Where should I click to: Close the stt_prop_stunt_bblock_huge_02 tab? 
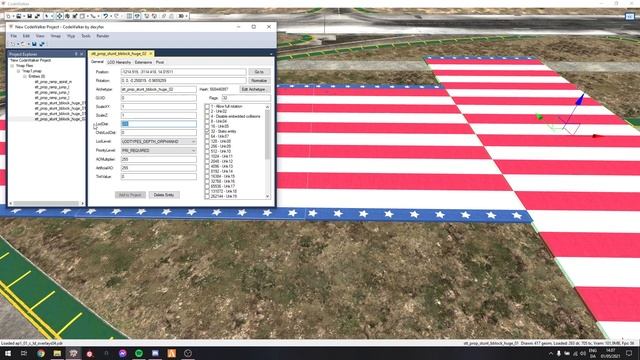[151, 53]
